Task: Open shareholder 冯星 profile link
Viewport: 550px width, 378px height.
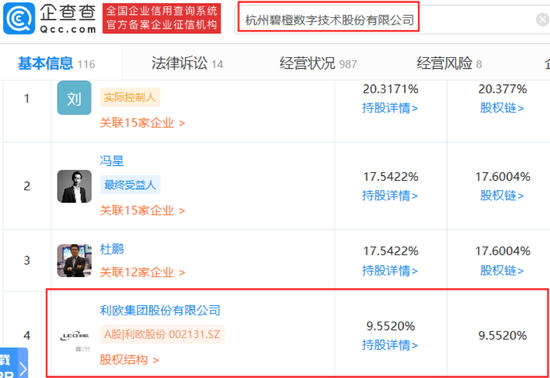Action: (x=112, y=161)
